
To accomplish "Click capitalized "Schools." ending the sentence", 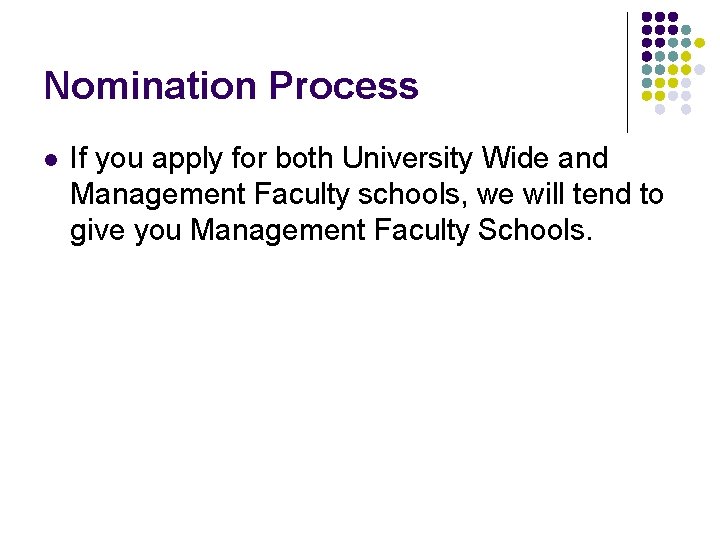I will point(535,230).
